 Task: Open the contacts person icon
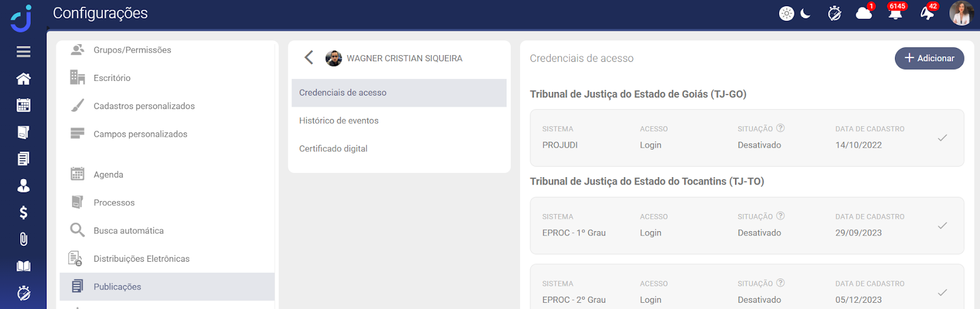pyautogui.click(x=23, y=186)
